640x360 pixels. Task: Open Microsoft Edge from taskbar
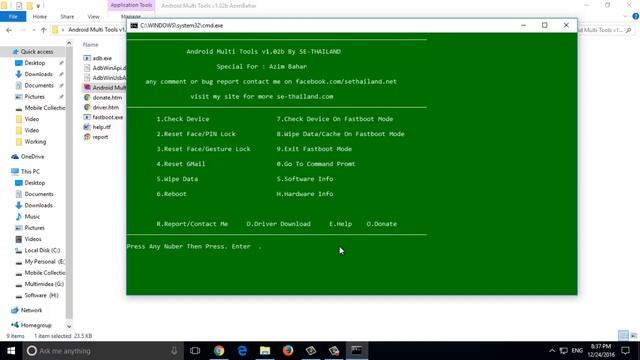[x=242, y=351]
